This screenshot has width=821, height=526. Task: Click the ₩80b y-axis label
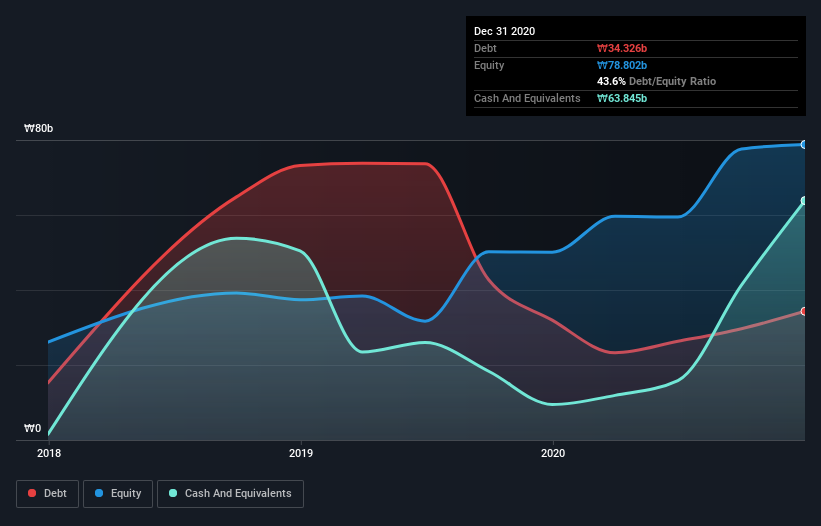click(39, 129)
